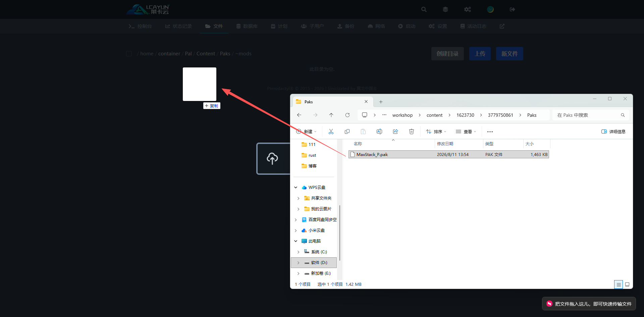Open the 状态记录 tab
This screenshot has width=644, height=317.
[x=178, y=26]
